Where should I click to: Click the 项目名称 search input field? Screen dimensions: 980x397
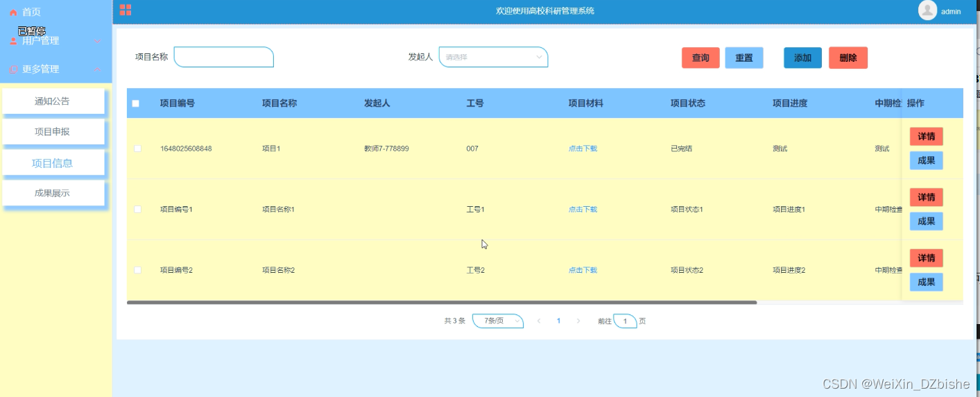224,57
